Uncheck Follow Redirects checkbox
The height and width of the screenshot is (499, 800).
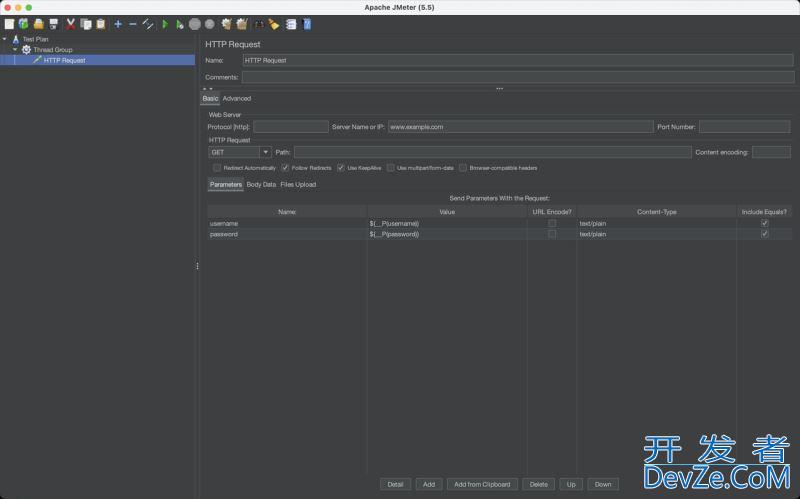[285, 168]
